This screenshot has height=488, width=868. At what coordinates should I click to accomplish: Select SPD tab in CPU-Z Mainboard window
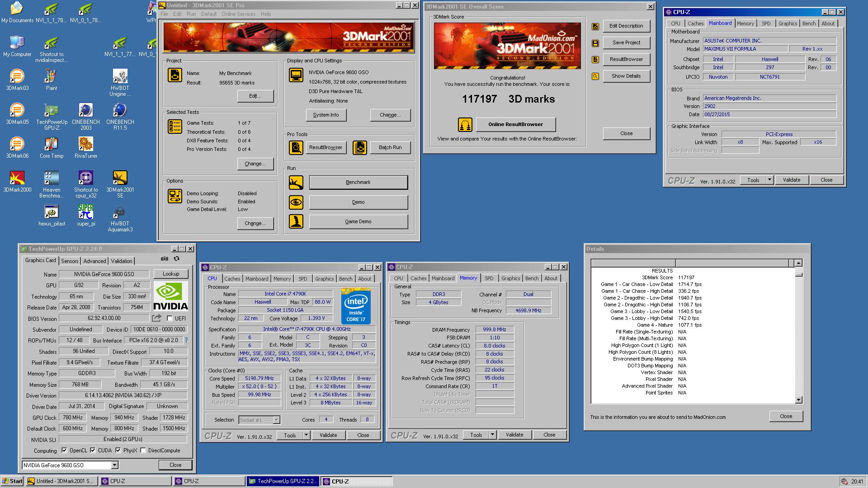[x=766, y=23]
